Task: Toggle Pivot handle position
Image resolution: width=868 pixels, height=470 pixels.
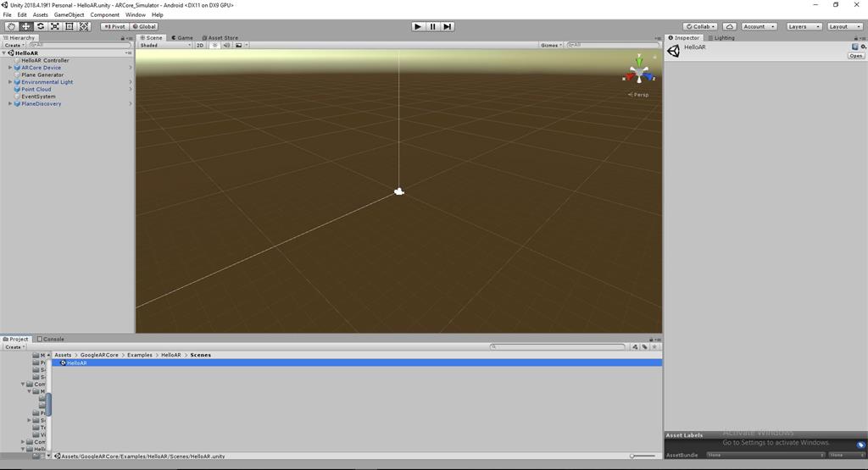Action: pyautogui.click(x=114, y=26)
